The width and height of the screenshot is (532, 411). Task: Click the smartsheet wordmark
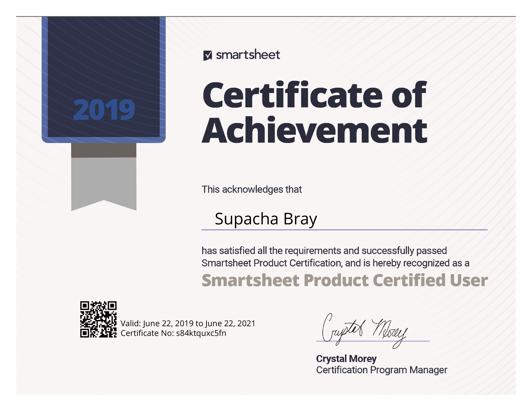pos(248,54)
